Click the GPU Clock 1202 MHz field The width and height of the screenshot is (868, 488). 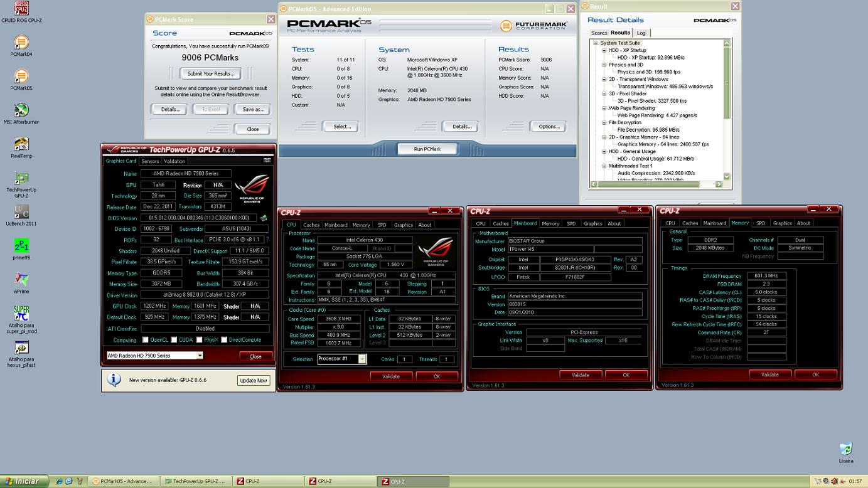point(153,306)
